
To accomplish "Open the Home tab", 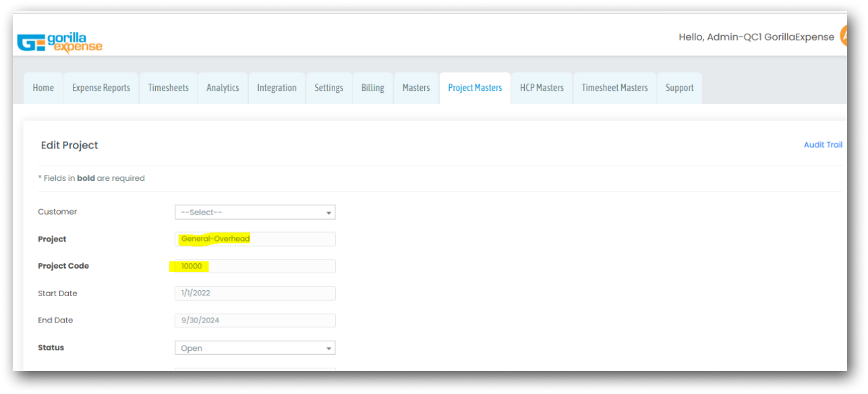I will [43, 88].
